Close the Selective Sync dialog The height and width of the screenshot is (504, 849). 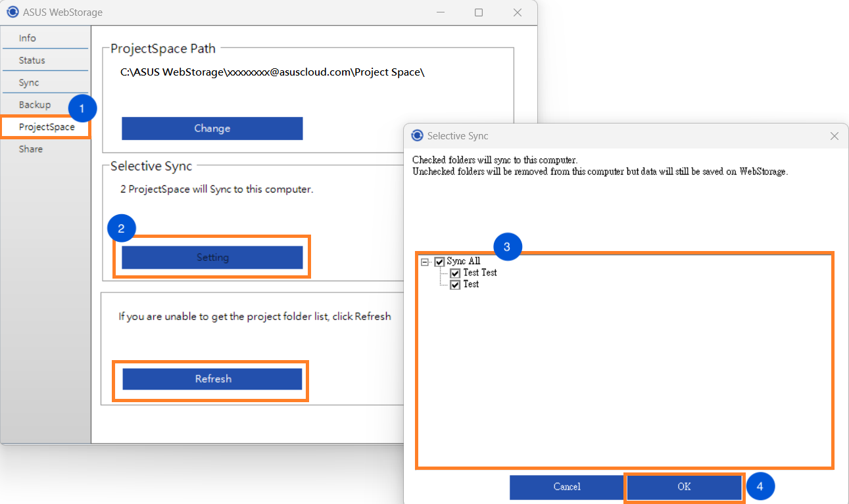tap(834, 136)
